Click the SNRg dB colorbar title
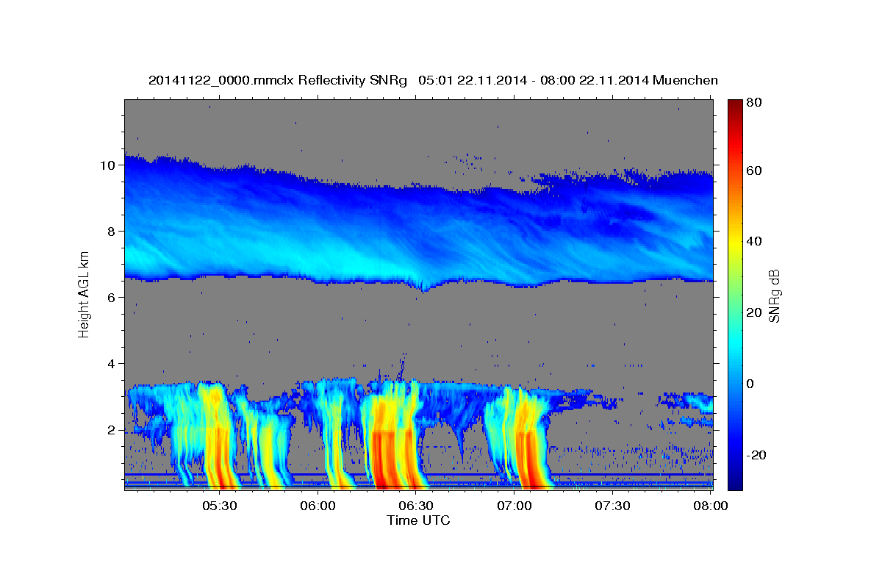 [x=774, y=295]
